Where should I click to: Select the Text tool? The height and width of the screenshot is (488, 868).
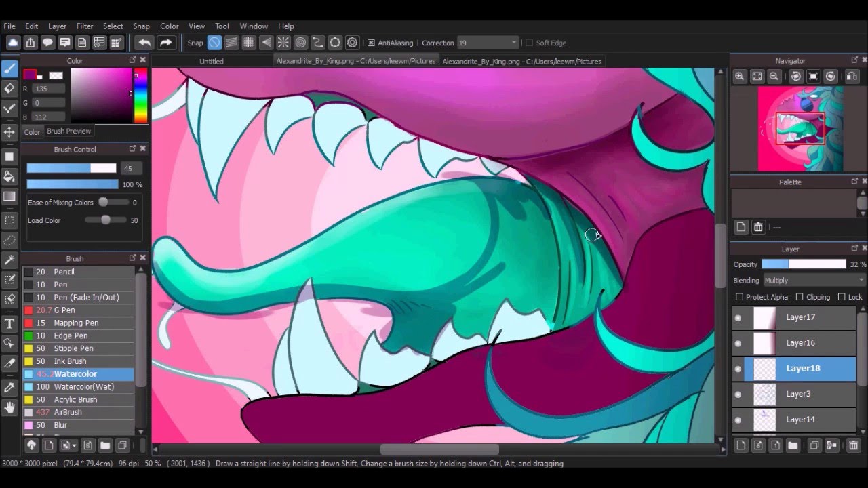click(9, 324)
